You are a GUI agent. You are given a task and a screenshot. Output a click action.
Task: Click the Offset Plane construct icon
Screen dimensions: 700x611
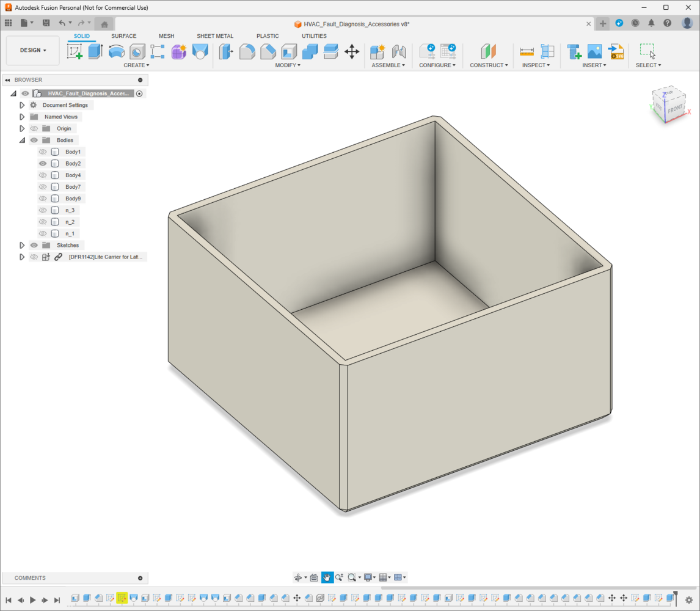(489, 51)
